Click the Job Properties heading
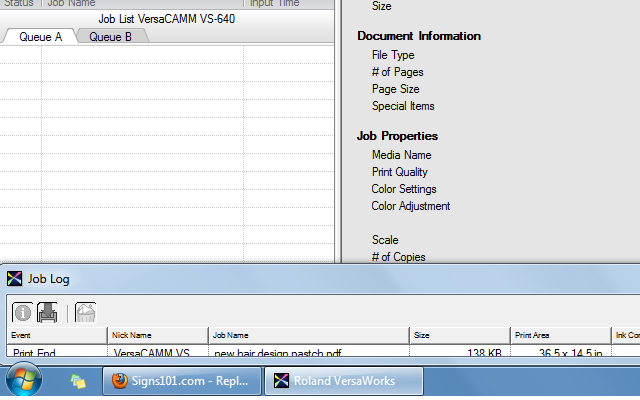 397,136
